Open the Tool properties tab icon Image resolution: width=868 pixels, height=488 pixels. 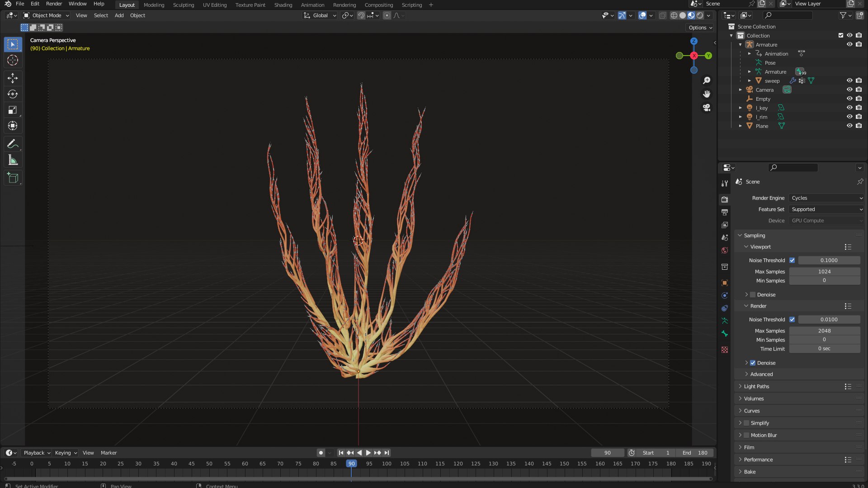pyautogui.click(x=725, y=183)
